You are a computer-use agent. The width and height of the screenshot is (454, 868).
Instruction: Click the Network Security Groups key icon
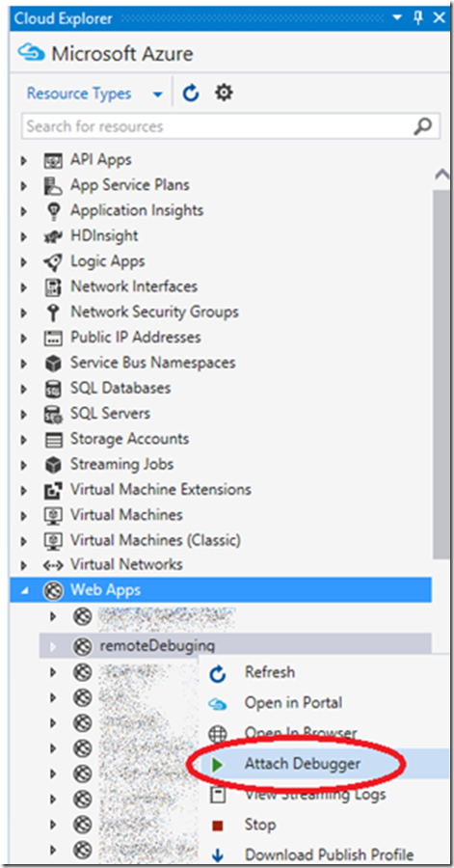(53, 312)
